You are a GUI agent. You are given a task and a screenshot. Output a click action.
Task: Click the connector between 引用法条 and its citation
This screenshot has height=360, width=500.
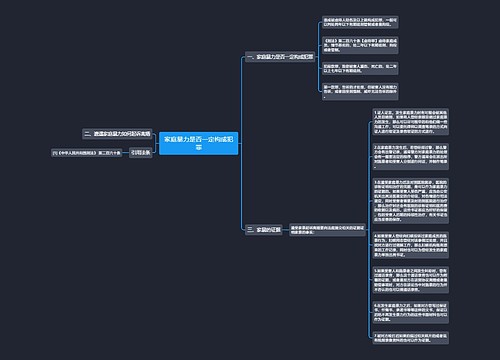point(126,153)
